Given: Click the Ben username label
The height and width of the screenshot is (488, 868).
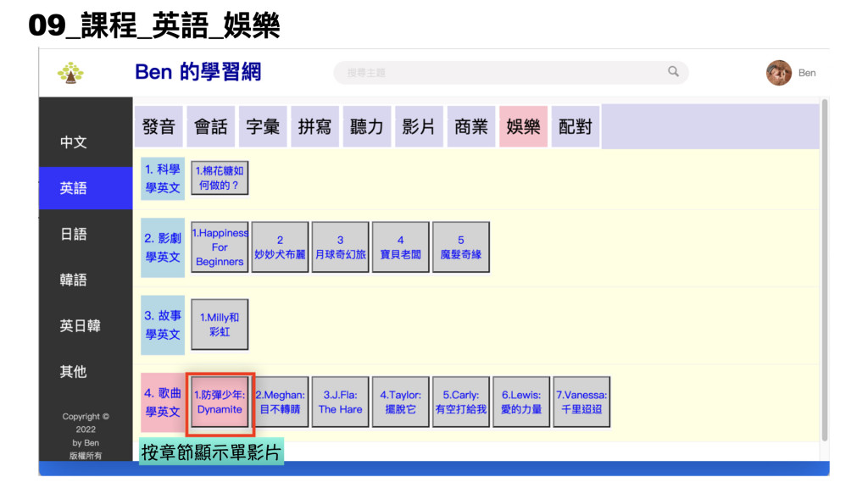Looking at the screenshot, I should (x=807, y=73).
